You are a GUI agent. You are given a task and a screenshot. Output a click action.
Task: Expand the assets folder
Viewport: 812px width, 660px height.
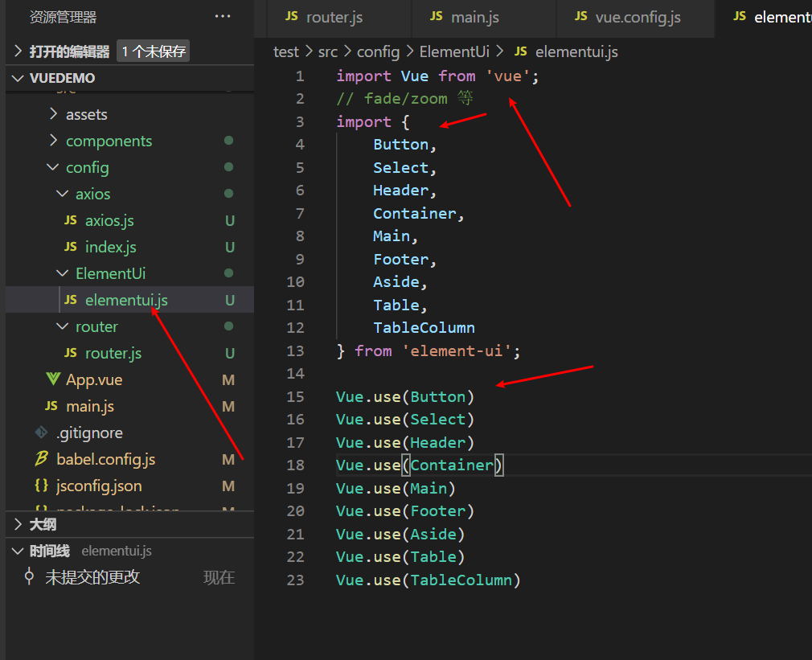point(53,114)
